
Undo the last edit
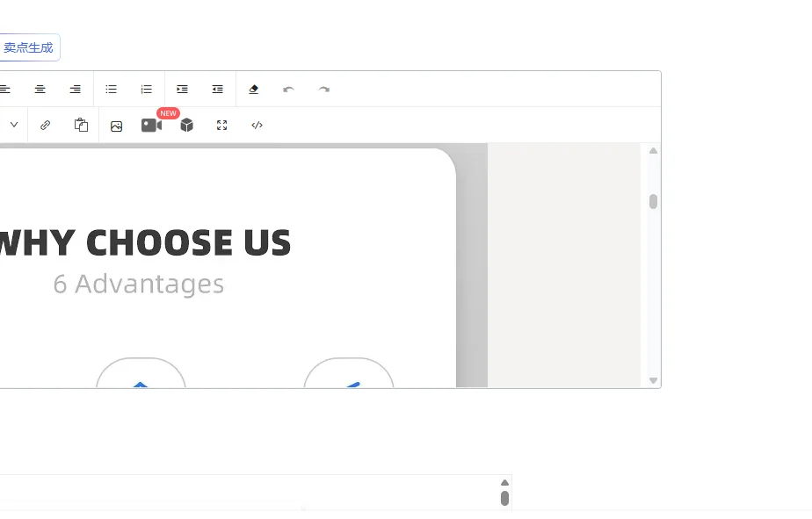click(x=289, y=90)
